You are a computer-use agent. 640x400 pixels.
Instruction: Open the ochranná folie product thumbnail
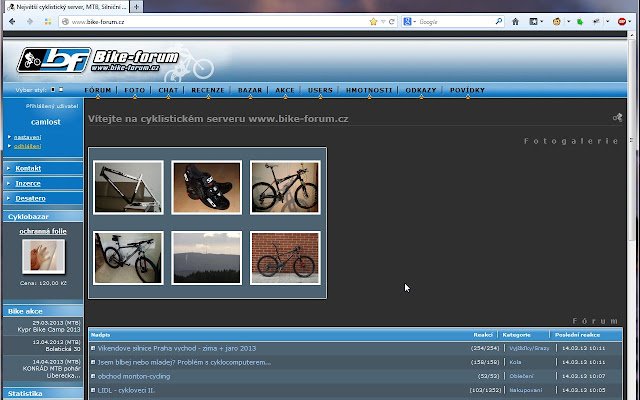pyautogui.click(x=43, y=256)
